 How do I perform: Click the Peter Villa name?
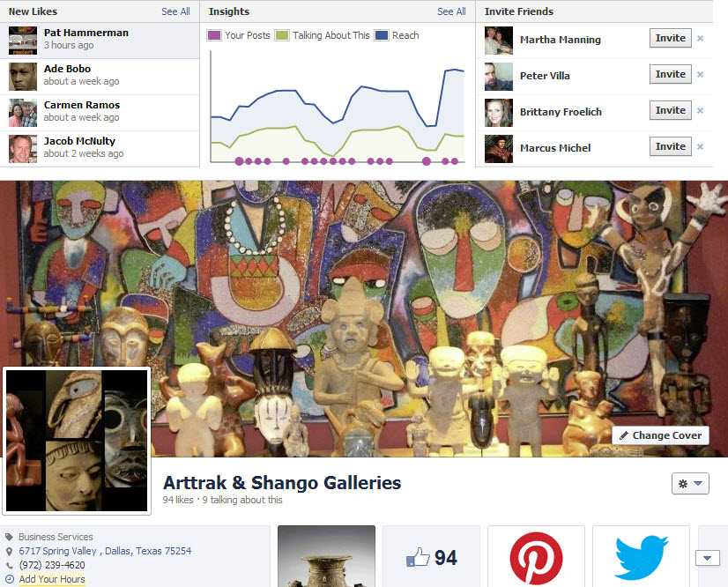(545, 76)
